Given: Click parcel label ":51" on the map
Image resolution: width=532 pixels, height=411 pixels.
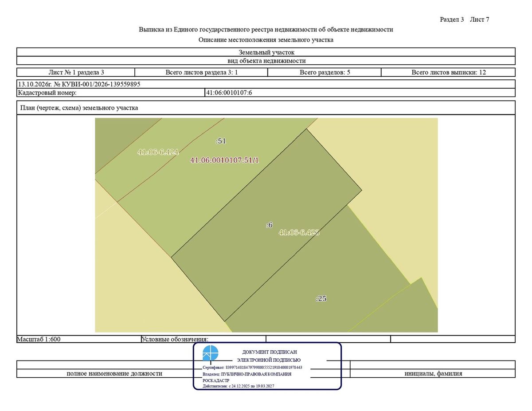Looking at the screenshot, I should [221, 141].
